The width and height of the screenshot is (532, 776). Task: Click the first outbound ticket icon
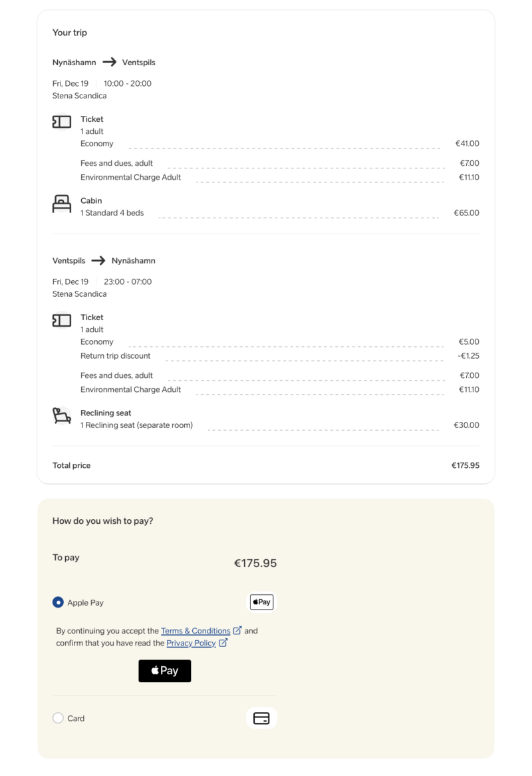pos(62,122)
